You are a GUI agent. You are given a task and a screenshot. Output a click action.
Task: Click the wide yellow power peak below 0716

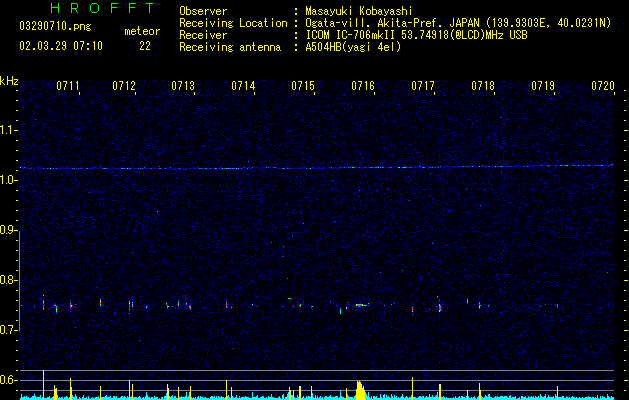pos(360,390)
